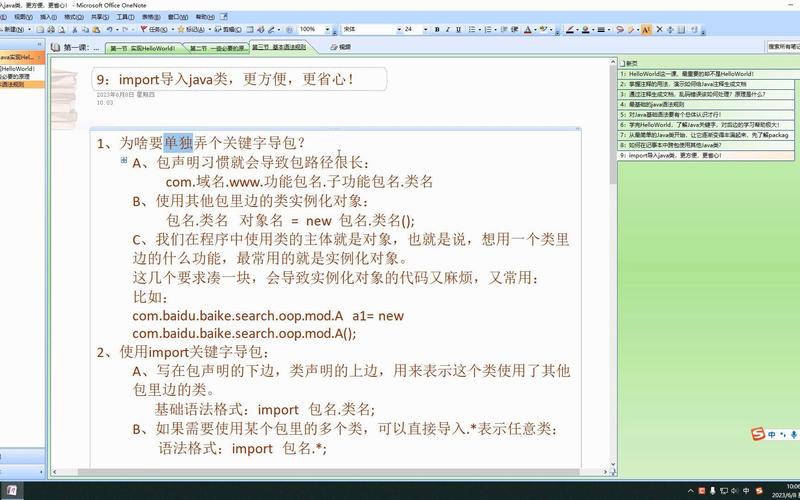The image size is (800, 500).
Task: Switch to section tab 第二节
Action: (x=218, y=48)
